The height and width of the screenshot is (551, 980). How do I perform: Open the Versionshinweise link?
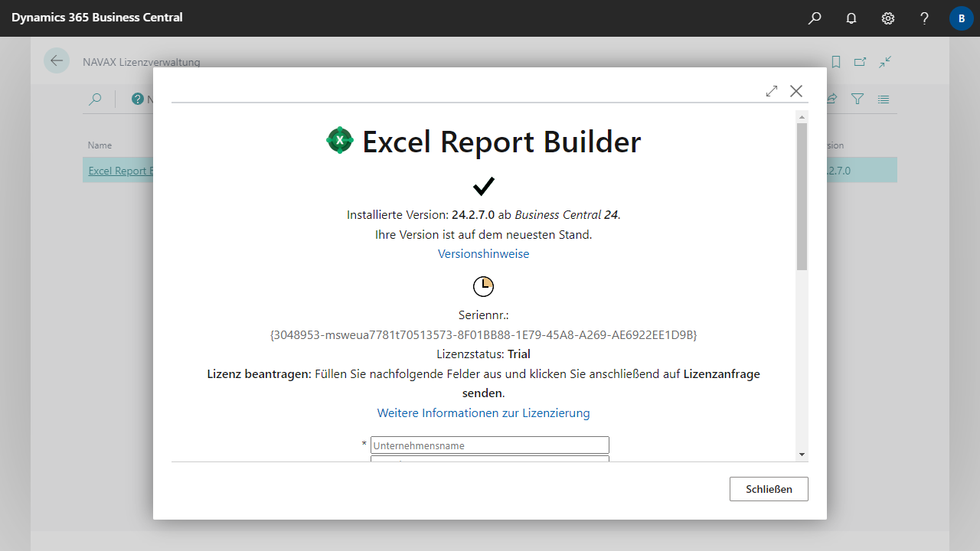tap(483, 254)
